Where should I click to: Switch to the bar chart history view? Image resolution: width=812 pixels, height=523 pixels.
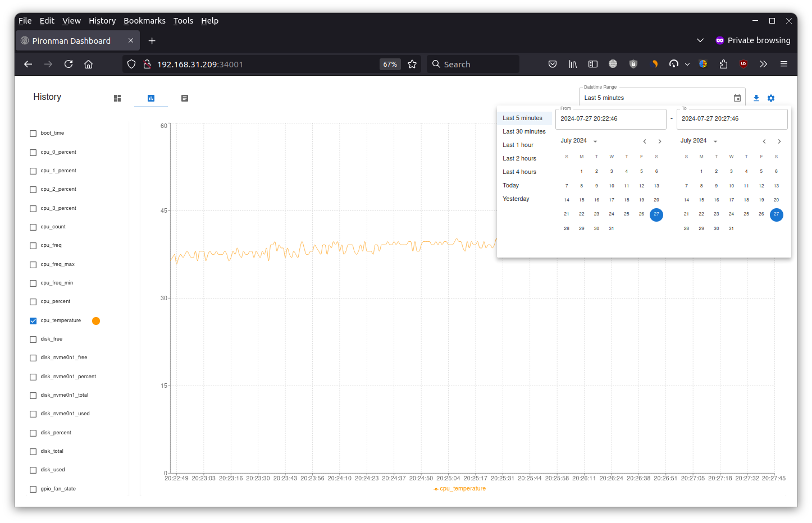151,98
